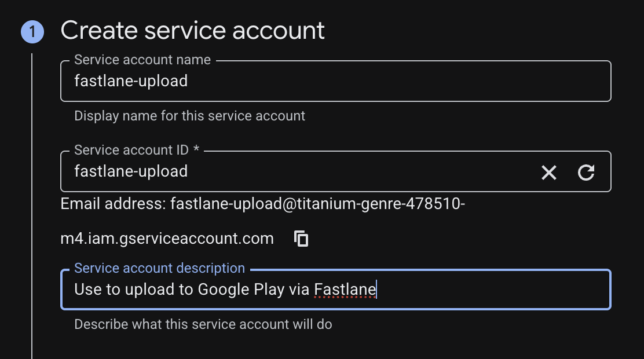Click the m4.iam.gserviceaccount.com text
The height and width of the screenshot is (359, 644).
pos(167,239)
